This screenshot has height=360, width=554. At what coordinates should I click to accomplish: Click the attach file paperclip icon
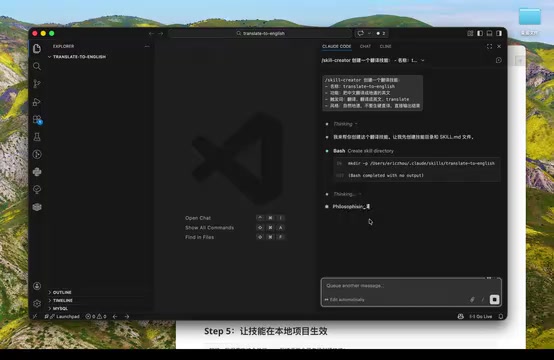coord(472,300)
